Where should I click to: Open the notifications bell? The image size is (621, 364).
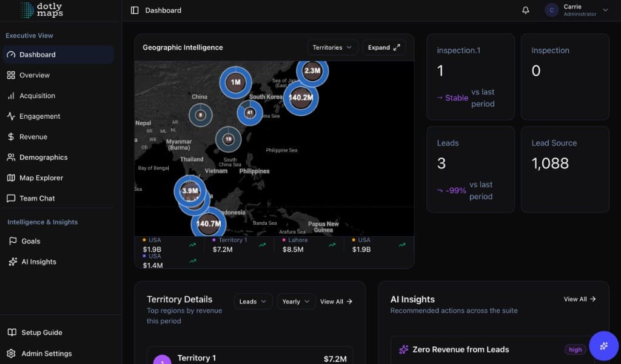click(526, 10)
